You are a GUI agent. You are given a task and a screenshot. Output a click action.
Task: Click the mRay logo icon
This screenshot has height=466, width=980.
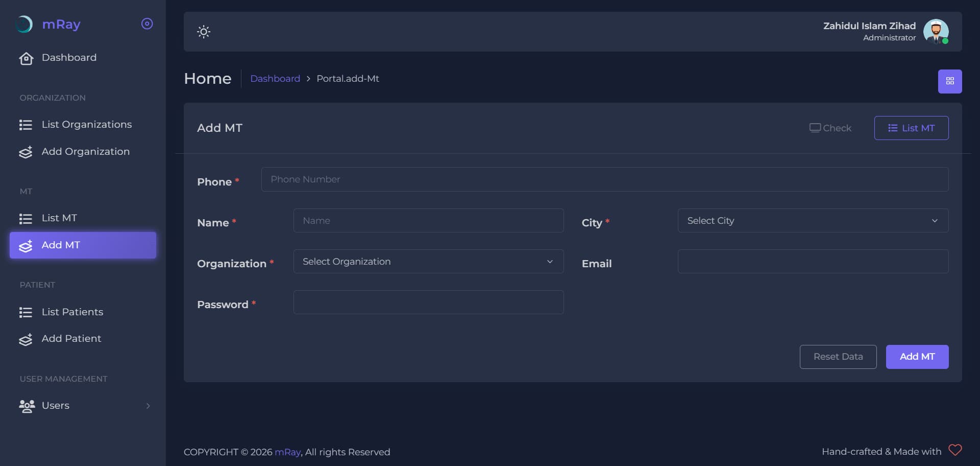(24, 24)
